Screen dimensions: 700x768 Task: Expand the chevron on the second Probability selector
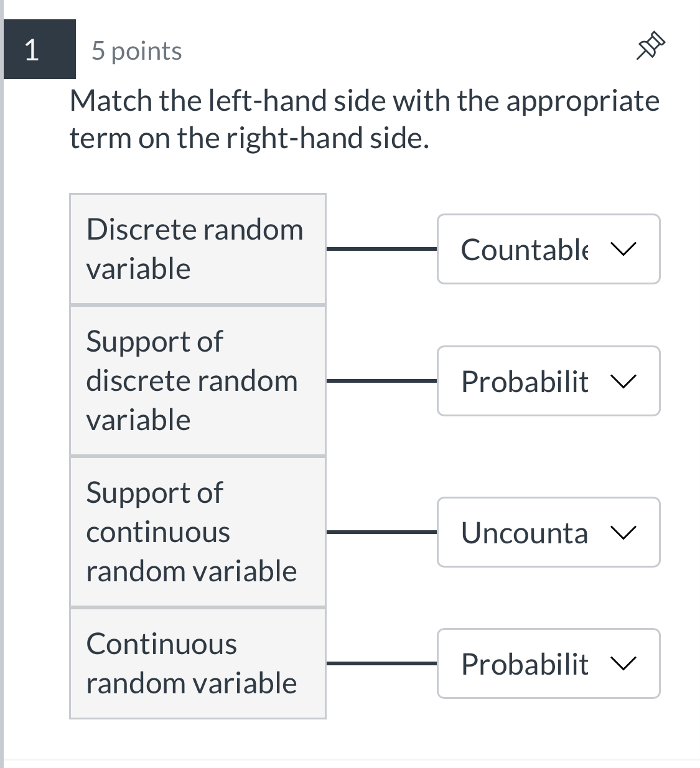click(625, 381)
